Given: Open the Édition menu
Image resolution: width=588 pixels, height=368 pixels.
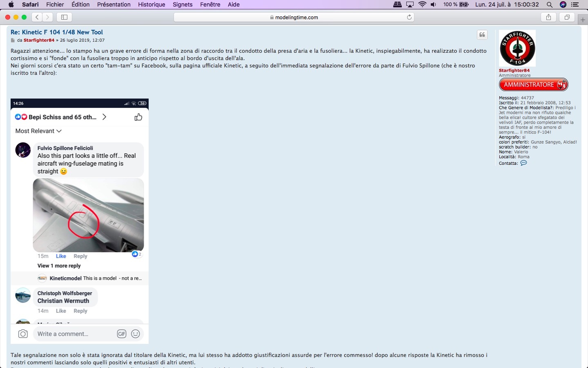Looking at the screenshot, I should tap(80, 4).
